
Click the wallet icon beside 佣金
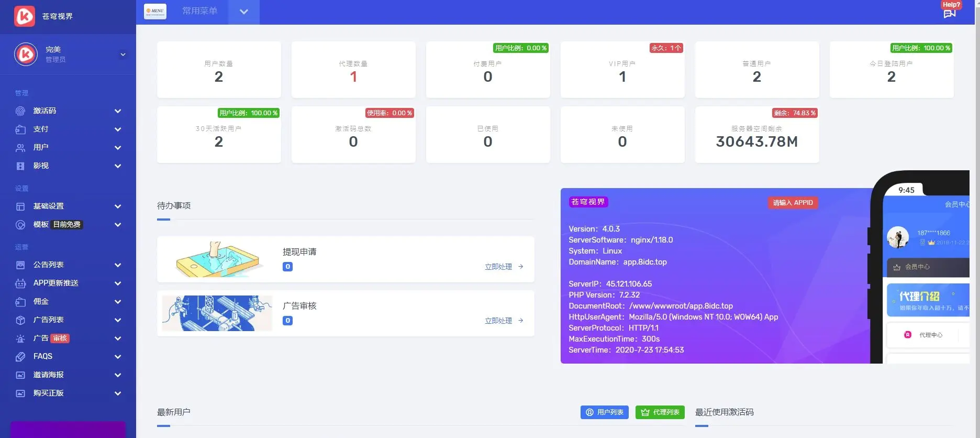point(20,302)
